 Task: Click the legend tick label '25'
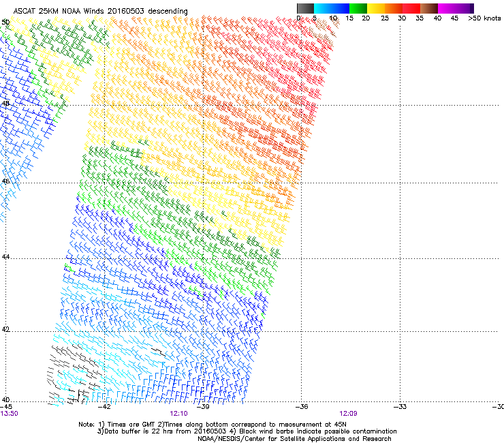(385, 18)
